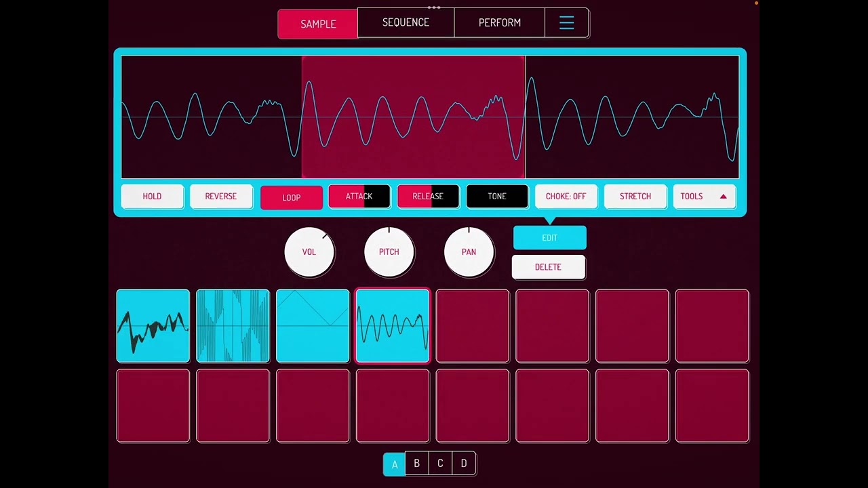Toggle the CHOKE: OFF setting

point(566,197)
